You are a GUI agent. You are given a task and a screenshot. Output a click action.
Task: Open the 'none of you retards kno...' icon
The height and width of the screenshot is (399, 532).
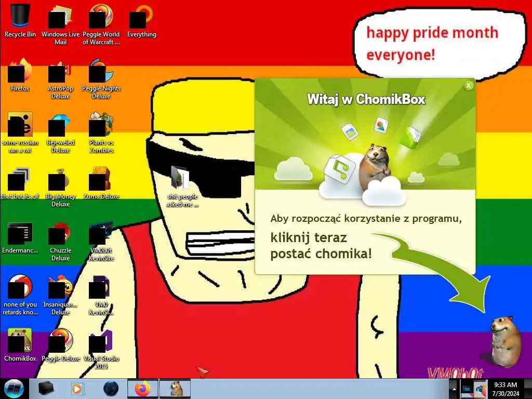click(x=20, y=295)
